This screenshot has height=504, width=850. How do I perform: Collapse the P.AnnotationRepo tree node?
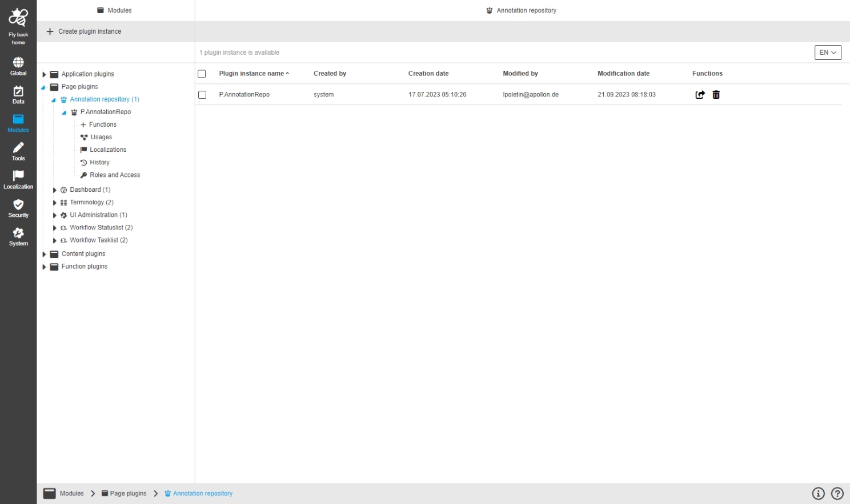click(x=64, y=112)
